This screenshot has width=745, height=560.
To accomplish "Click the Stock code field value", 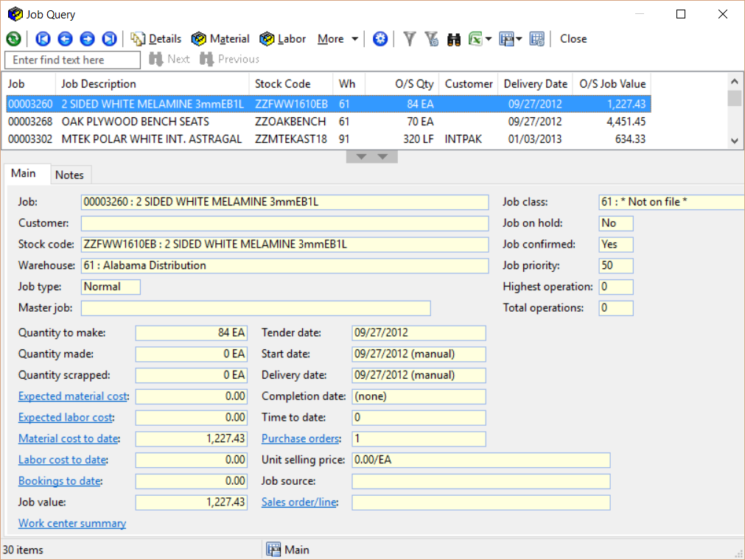I will pyautogui.click(x=284, y=244).
